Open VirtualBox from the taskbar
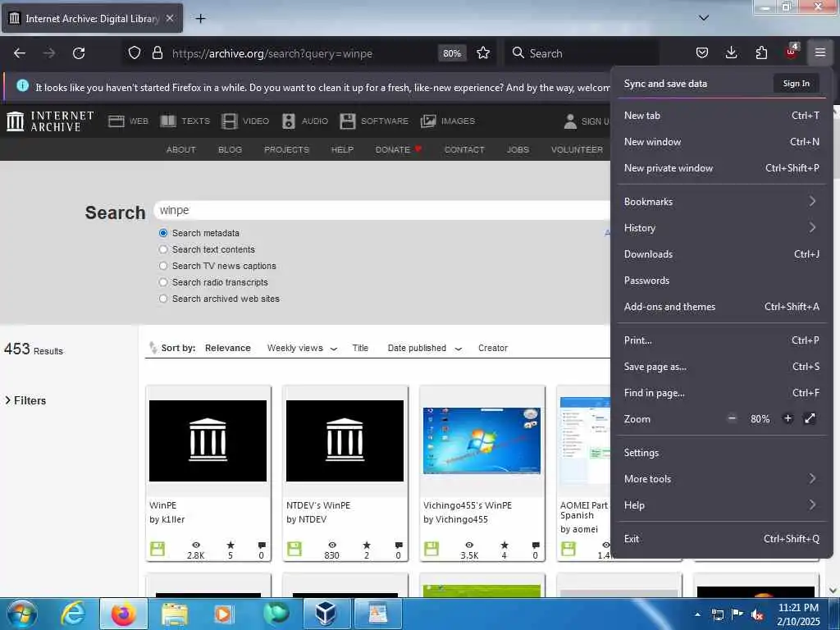This screenshot has width=840, height=630. (326, 614)
